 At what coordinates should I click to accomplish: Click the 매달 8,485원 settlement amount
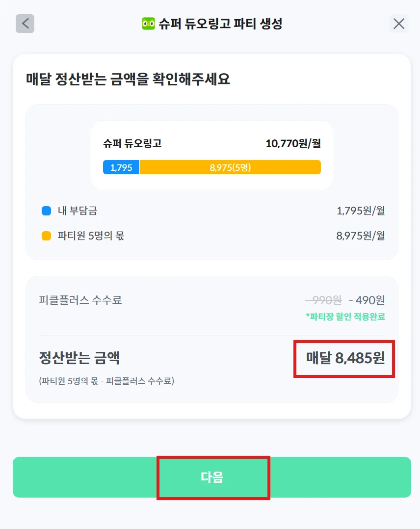click(345, 358)
